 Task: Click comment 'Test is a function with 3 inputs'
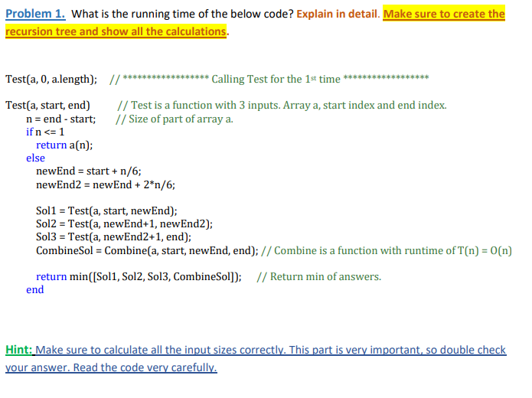[x=206, y=105]
